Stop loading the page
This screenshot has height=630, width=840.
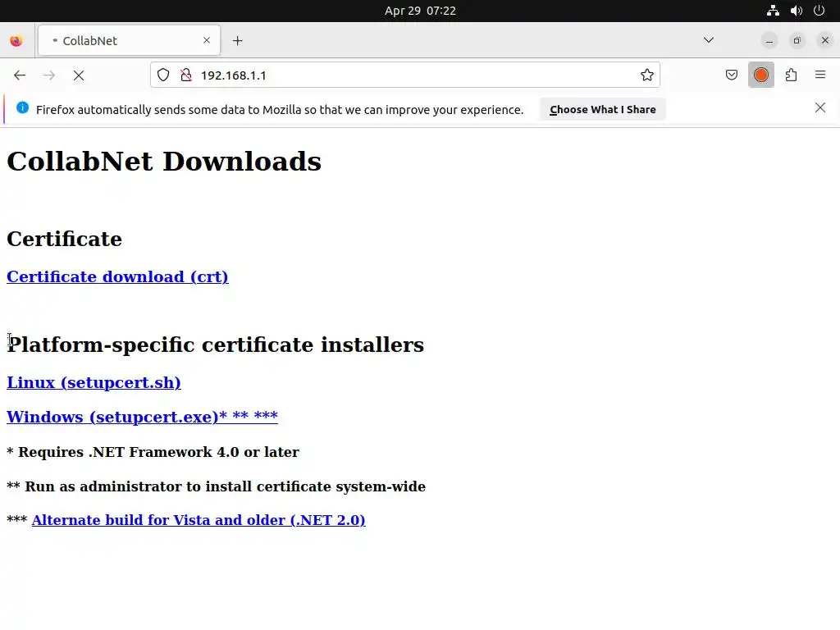point(79,75)
